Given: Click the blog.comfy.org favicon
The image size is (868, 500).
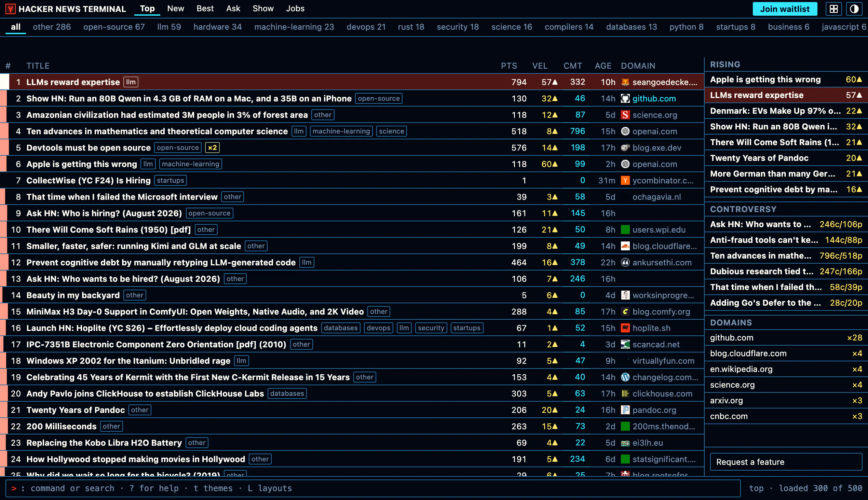Looking at the screenshot, I should (625, 312).
